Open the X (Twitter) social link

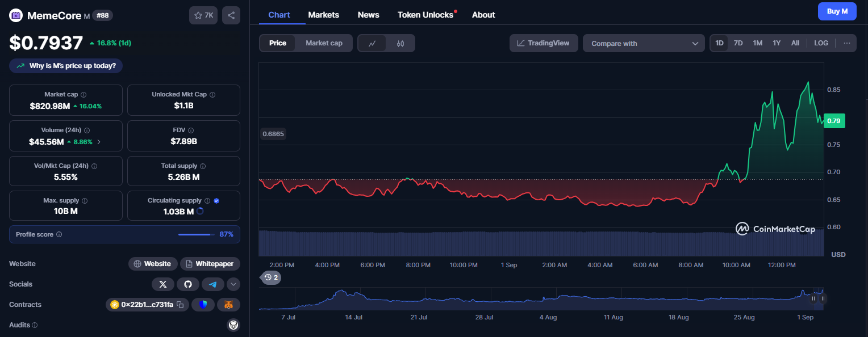[x=163, y=284]
